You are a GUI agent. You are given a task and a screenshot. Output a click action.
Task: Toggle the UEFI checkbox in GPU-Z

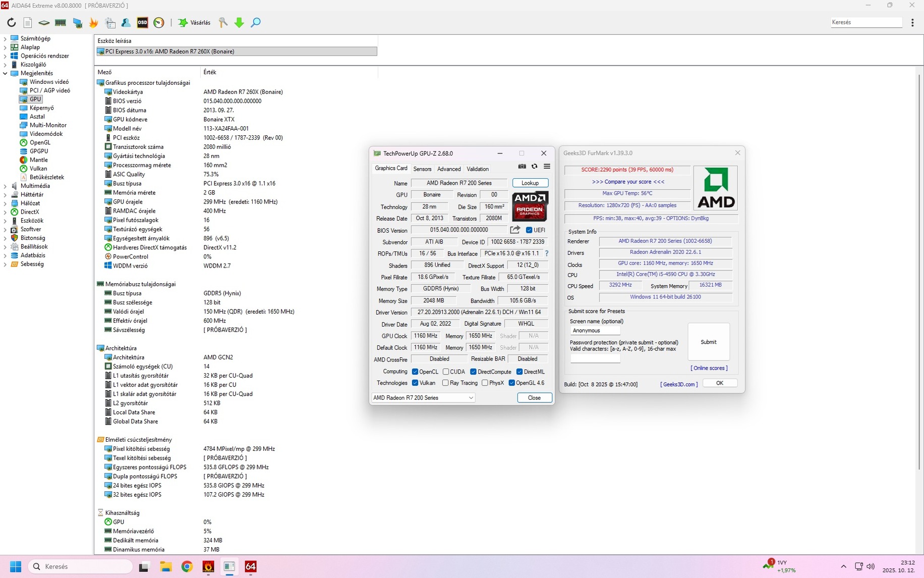pyautogui.click(x=529, y=230)
